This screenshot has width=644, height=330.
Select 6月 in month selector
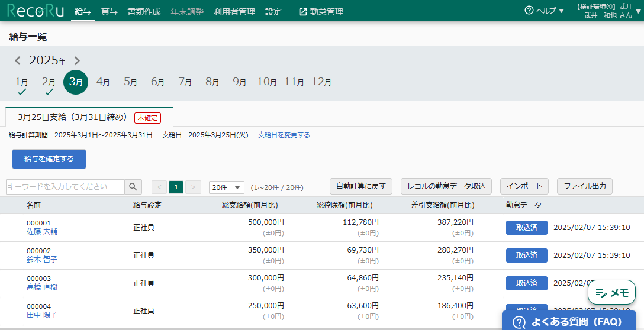click(x=157, y=82)
